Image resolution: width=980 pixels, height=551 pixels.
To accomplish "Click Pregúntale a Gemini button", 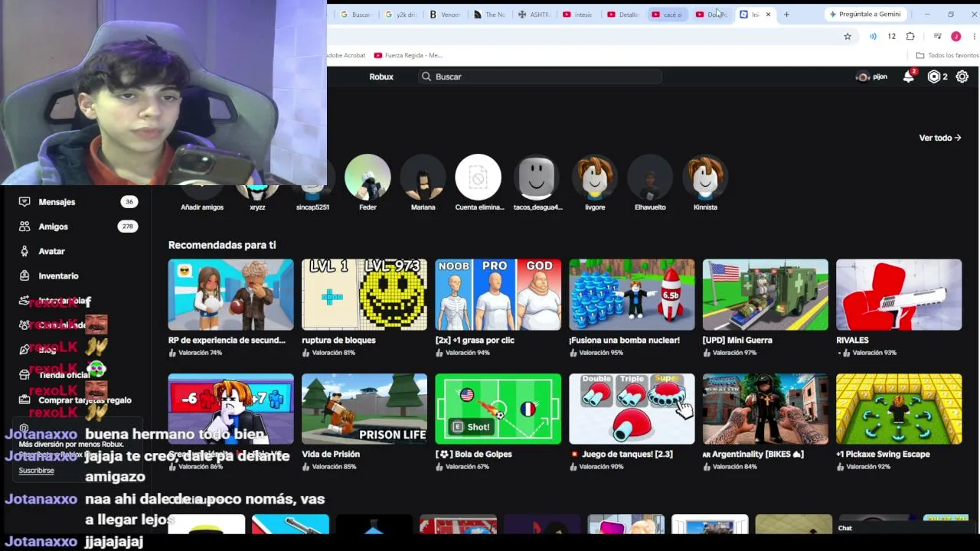I will point(865,15).
